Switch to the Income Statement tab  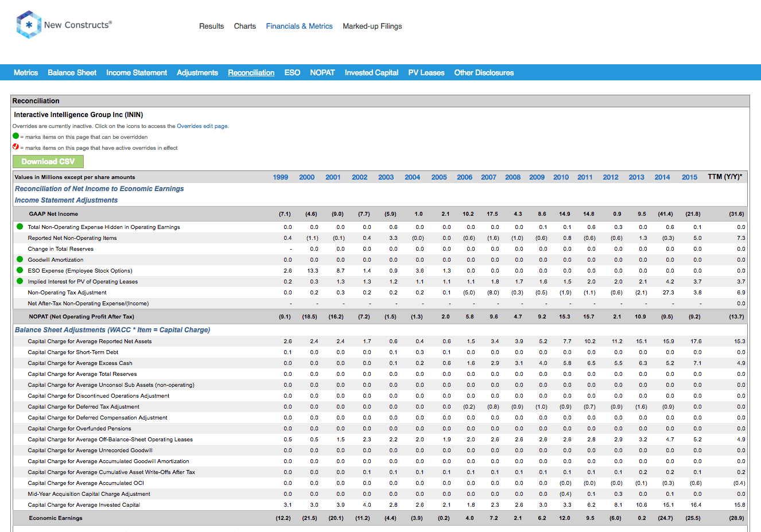[137, 73]
